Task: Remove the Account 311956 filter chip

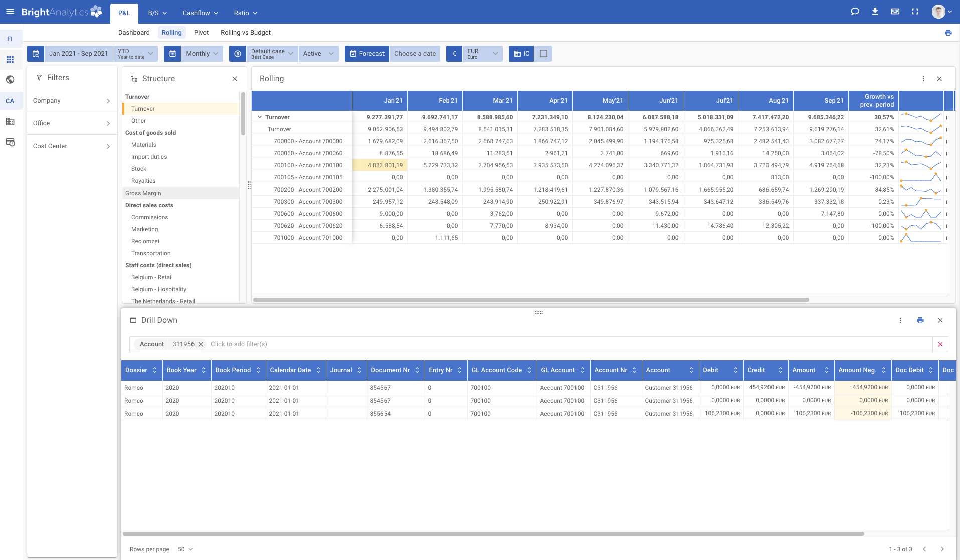Action: click(201, 344)
